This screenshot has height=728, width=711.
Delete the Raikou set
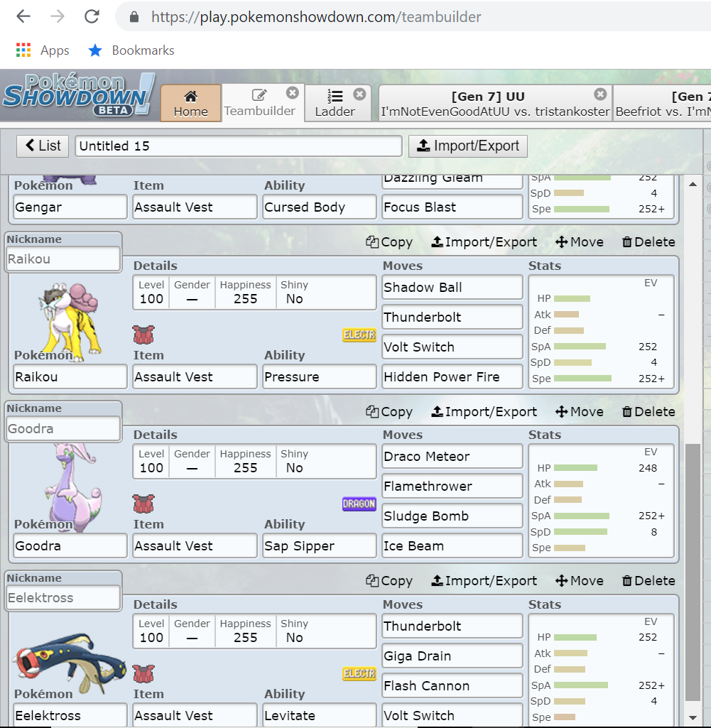point(648,242)
